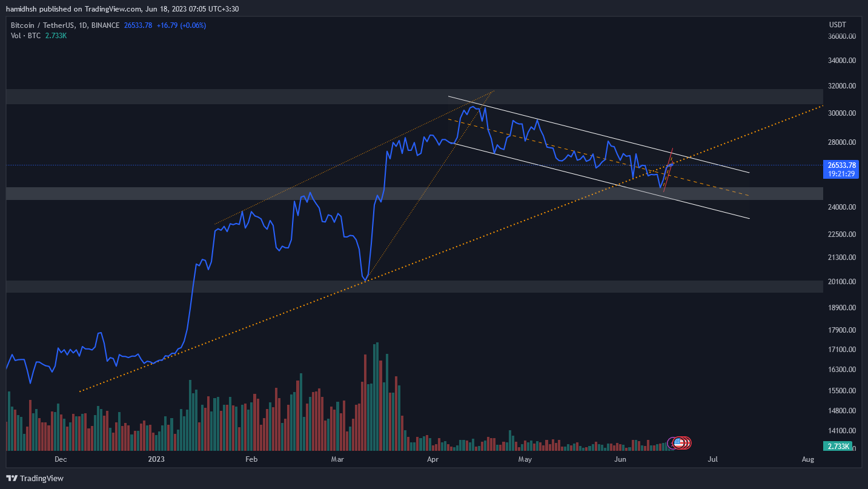Click the 36000.00 price axis label
Image resolution: width=868 pixels, height=489 pixels.
pos(842,36)
